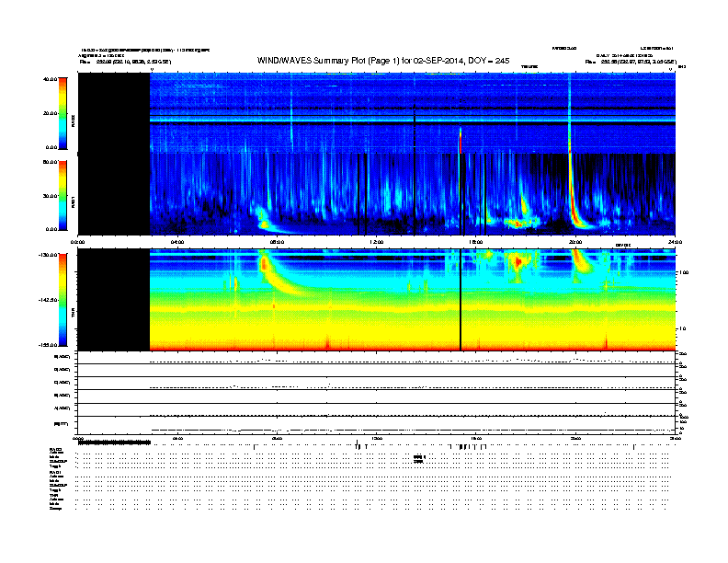728x563 pixels.
Task: Click the RAD1 color scale bar
Action: (x=63, y=196)
